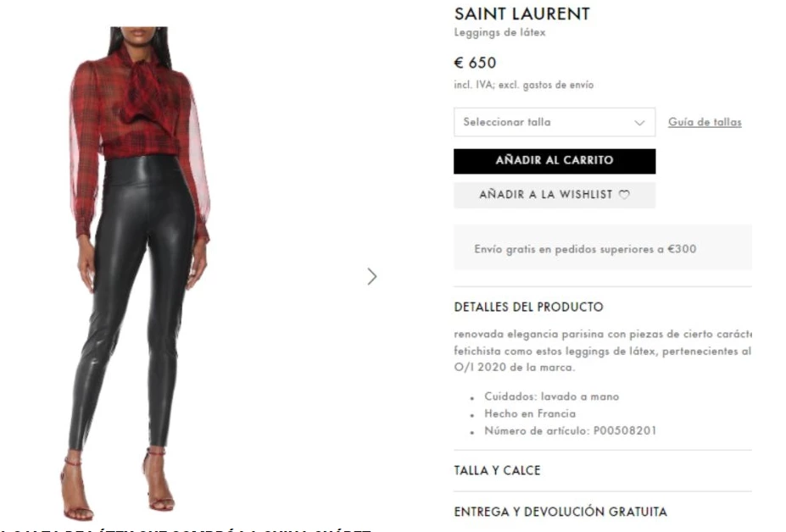Collapse the Detalles del producto section

tap(528, 307)
